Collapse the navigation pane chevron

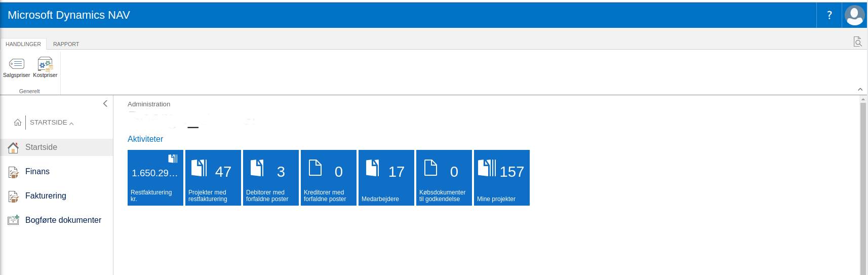point(105,103)
